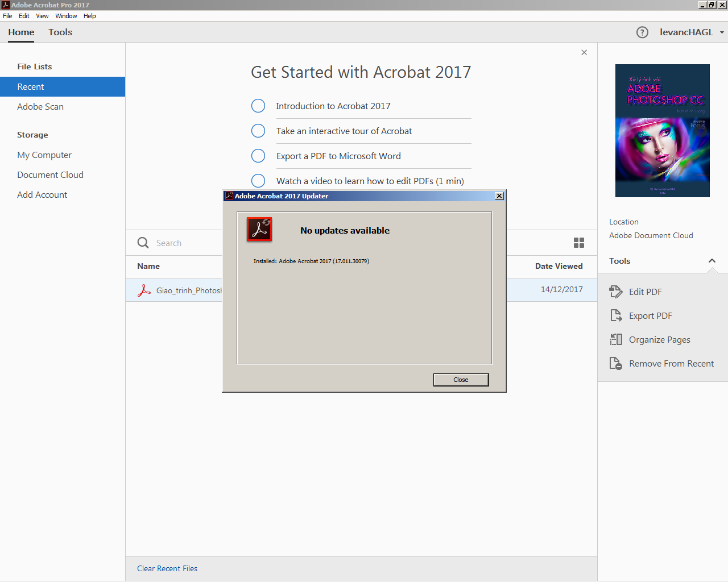Collapse the Tools section chevron
This screenshot has height=582, width=728.
click(712, 261)
